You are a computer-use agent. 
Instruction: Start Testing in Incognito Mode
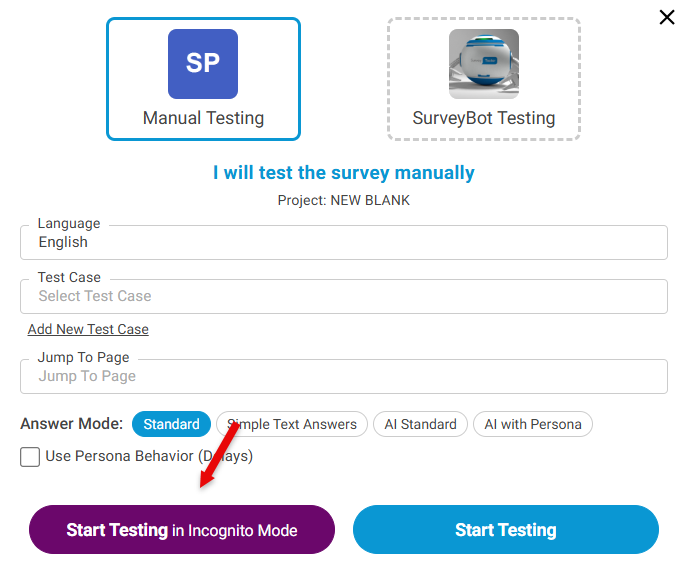point(182,530)
